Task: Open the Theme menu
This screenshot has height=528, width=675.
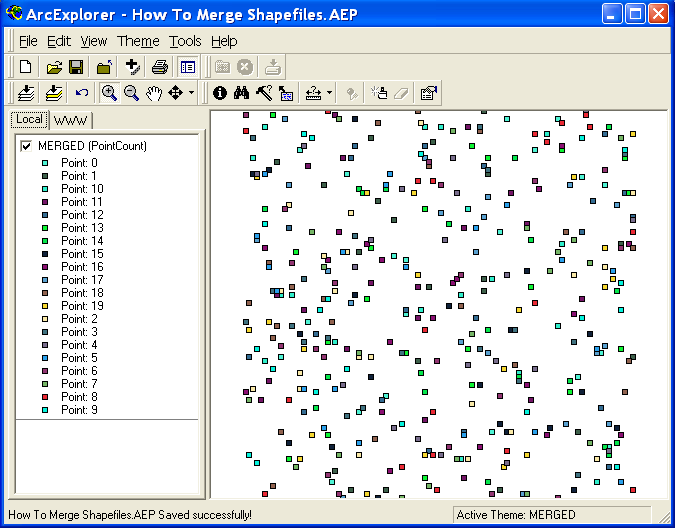Action: tap(138, 41)
